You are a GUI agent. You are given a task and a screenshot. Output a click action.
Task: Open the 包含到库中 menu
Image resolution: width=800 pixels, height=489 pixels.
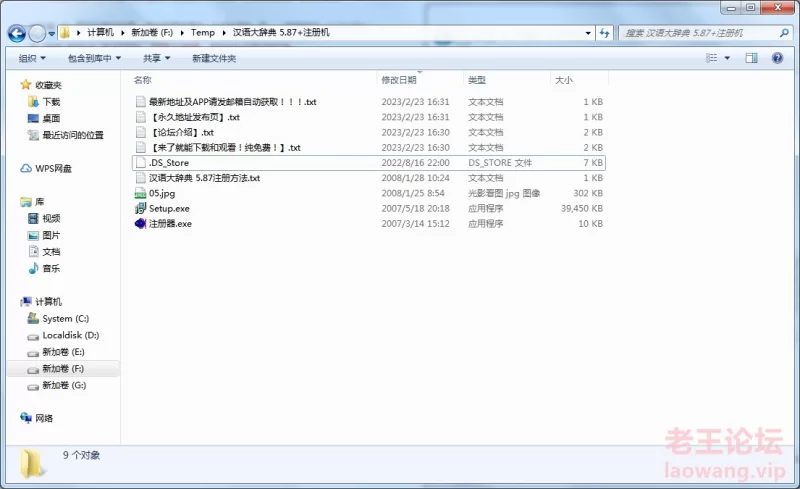click(94, 58)
